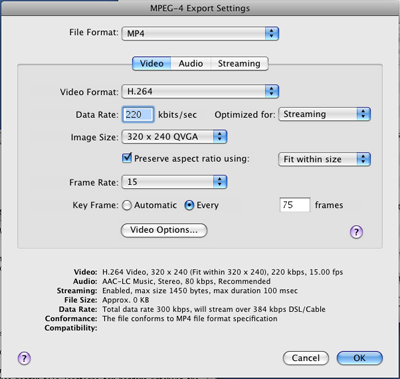Open the help button beside Cancel's row
This screenshot has width=400, height=379.
[x=24, y=358]
